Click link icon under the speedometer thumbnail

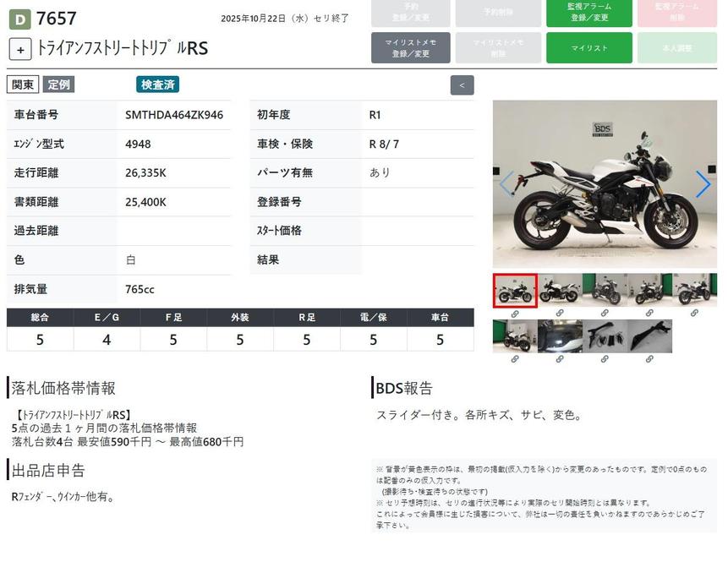(x=560, y=359)
